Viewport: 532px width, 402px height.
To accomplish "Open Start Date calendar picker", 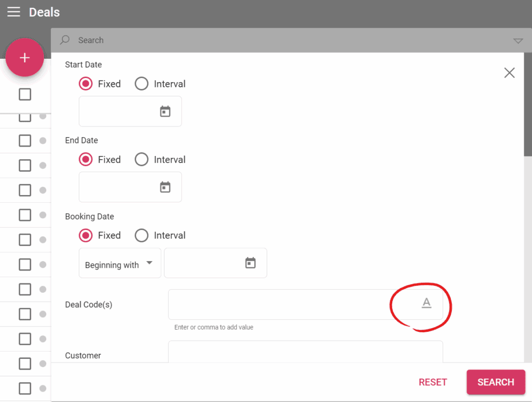I will [x=165, y=111].
